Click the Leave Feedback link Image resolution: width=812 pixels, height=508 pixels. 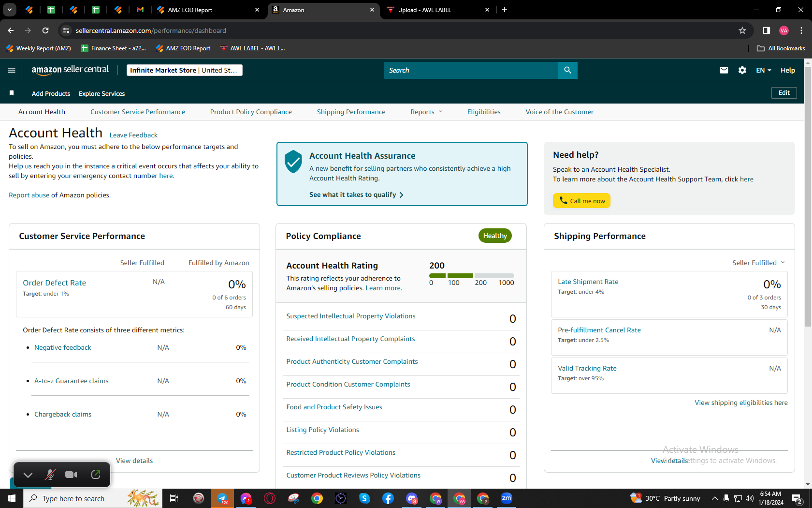pyautogui.click(x=133, y=135)
